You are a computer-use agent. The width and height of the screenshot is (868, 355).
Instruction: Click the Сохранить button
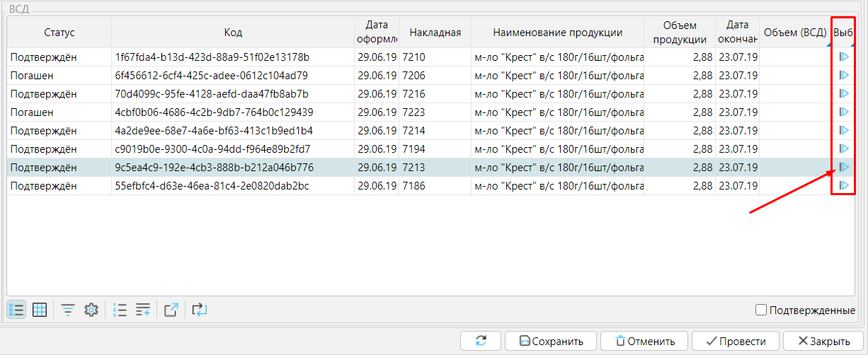pyautogui.click(x=551, y=341)
